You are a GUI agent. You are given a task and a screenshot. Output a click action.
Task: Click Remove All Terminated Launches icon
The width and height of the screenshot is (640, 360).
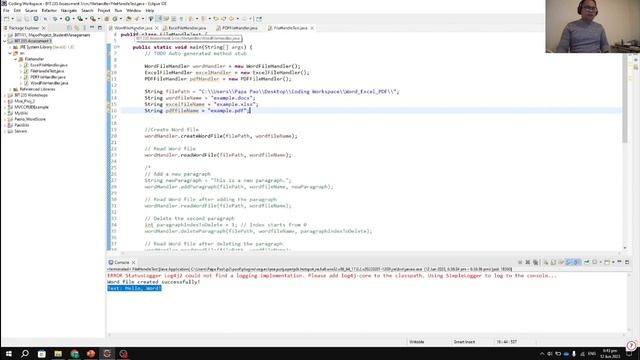pyautogui.click(x=535, y=262)
